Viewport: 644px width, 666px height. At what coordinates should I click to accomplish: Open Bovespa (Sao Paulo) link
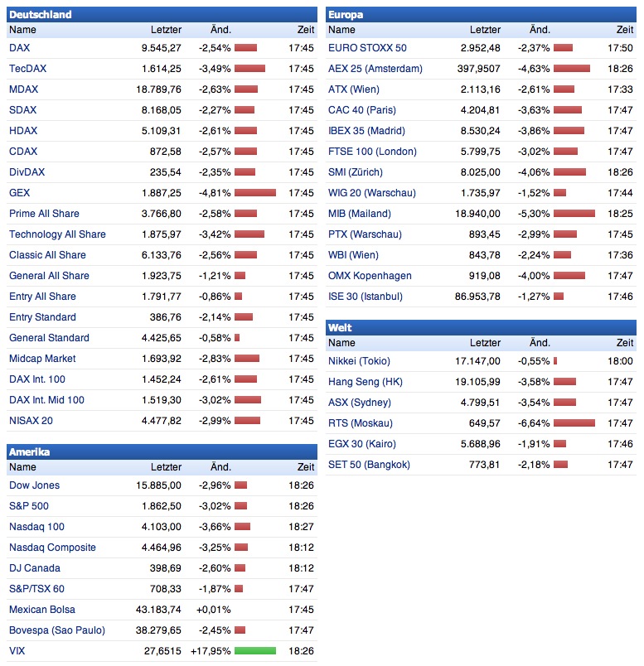pyautogui.click(x=57, y=630)
